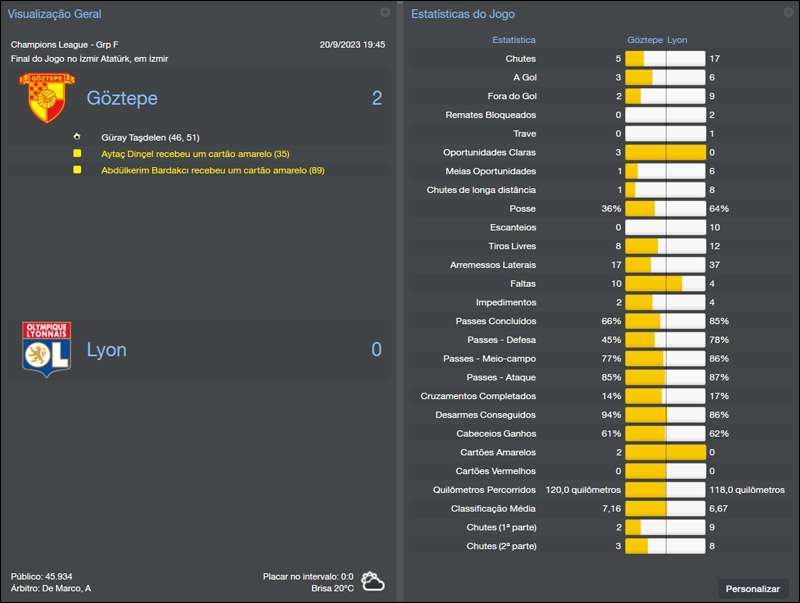
Task: Click the Oportunidades Claras stat bar
Action: (665, 153)
